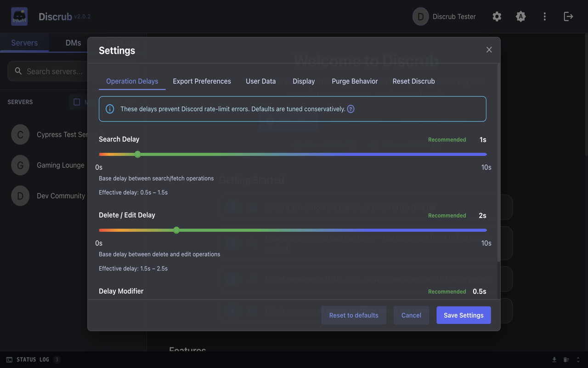Image resolution: width=588 pixels, height=368 pixels.
Task: Click Reset to defaults button
Action: click(354, 315)
